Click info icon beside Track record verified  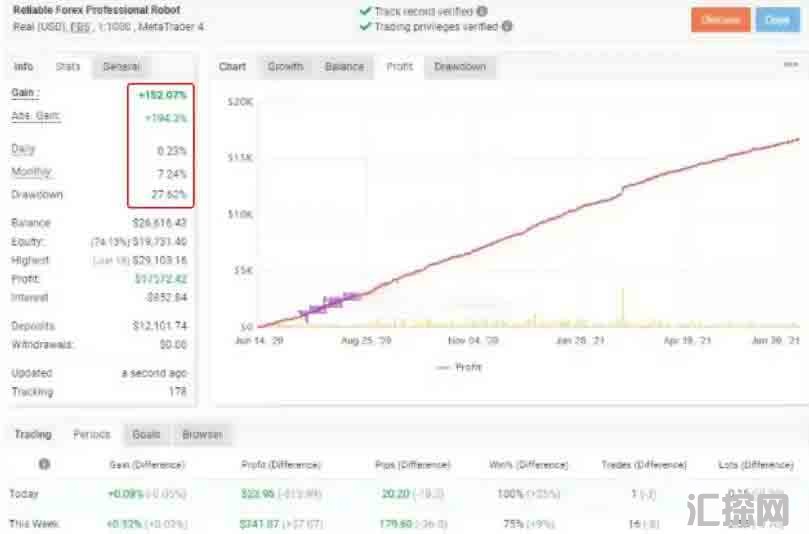[x=482, y=11]
